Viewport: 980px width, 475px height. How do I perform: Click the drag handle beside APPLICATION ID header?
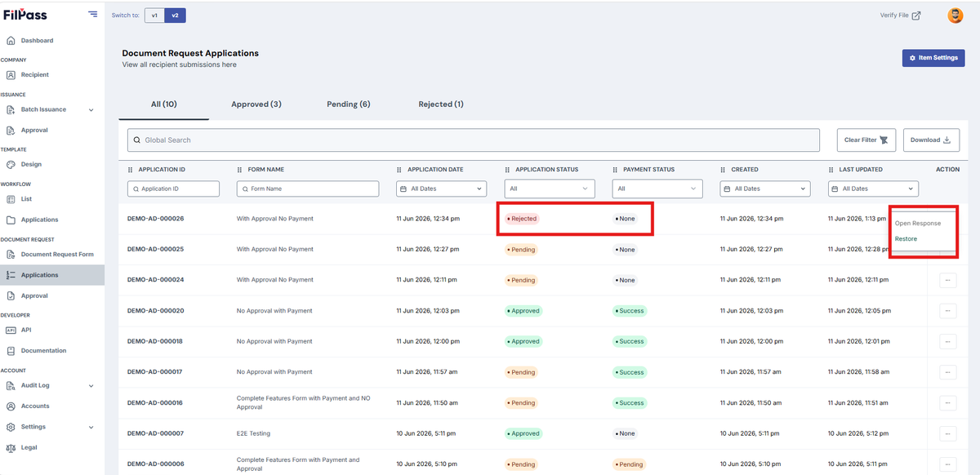point(131,170)
